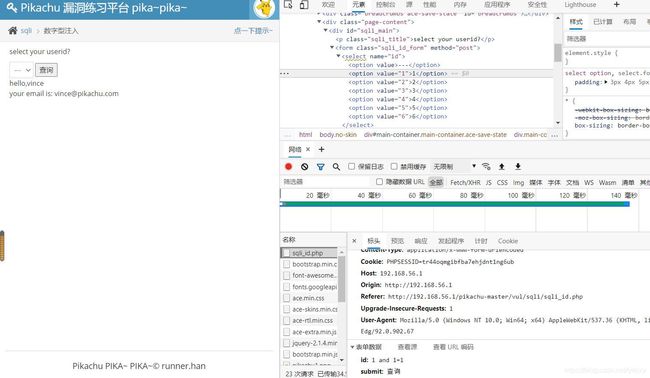Click the ellipsis at the end of DOM breadcrumb
The height and width of the screenshot is (378, 650).
(555, 135)
